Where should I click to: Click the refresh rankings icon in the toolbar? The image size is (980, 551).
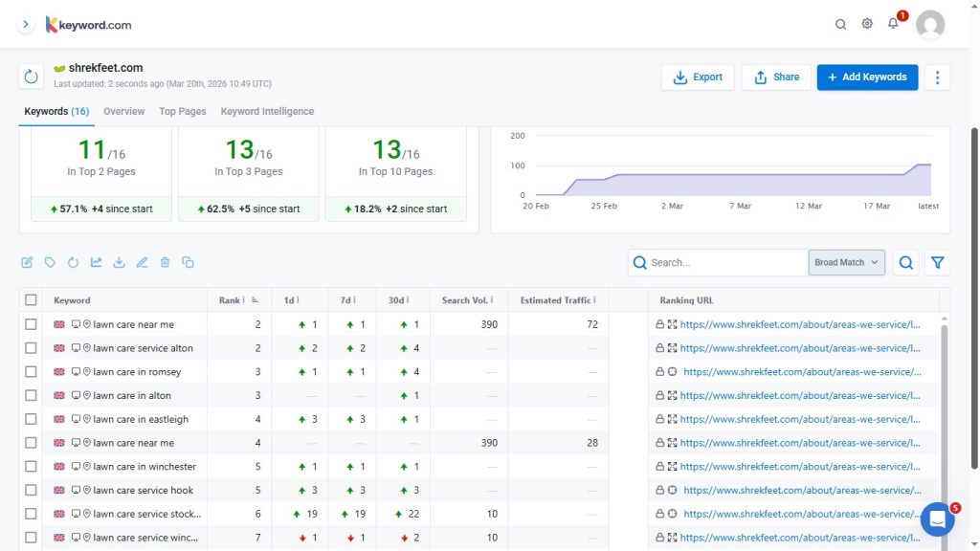pos(73,262)
